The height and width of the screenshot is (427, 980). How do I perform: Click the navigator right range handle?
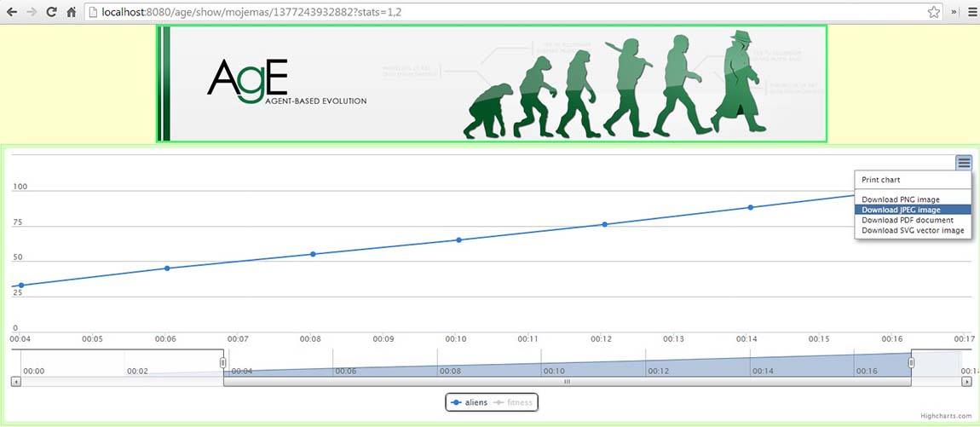coord(911,362)
